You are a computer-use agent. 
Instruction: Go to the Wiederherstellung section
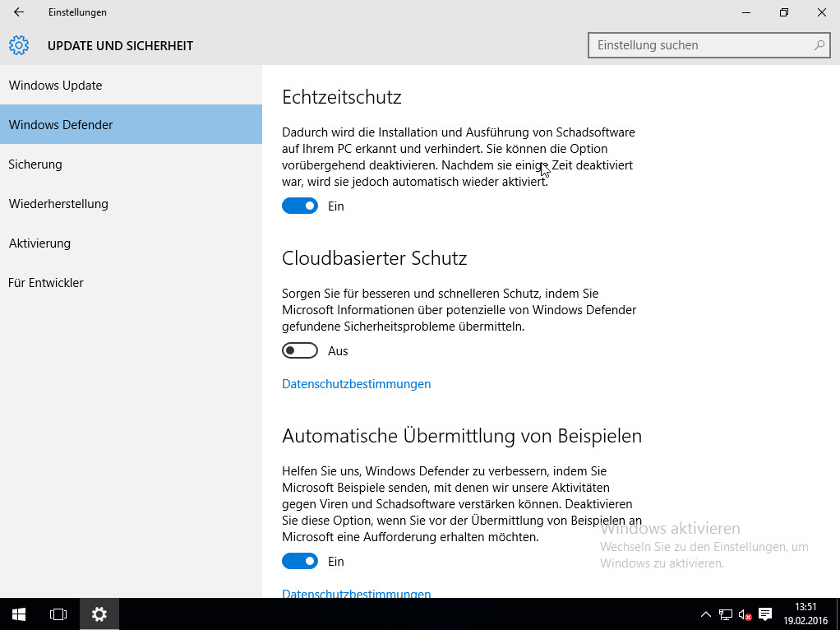click(x=131, y=204)
